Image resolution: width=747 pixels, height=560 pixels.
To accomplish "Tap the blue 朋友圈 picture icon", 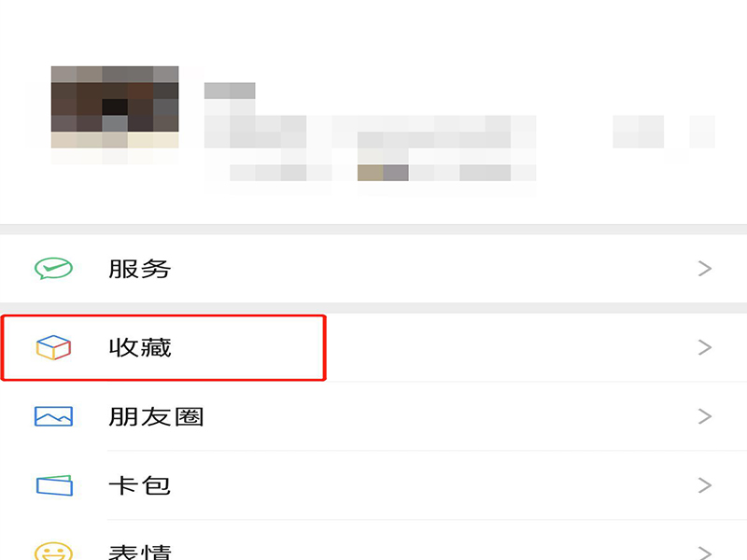I will pyautogui.click(x=53, y=416).
